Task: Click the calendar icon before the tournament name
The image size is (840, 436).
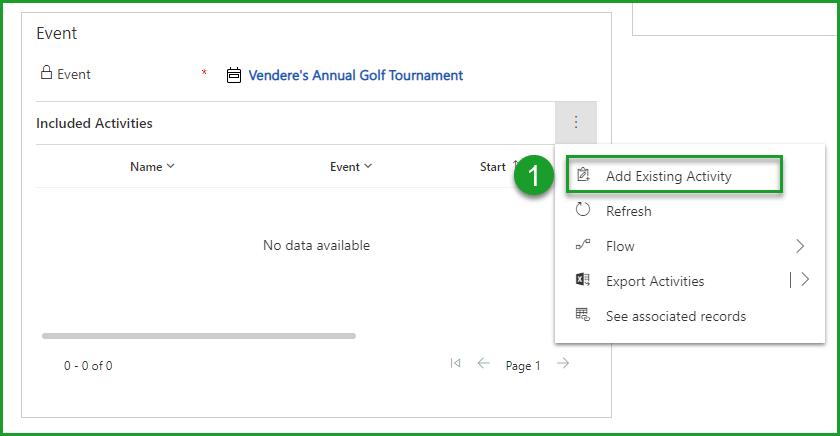Action: (x=234, y=75)
